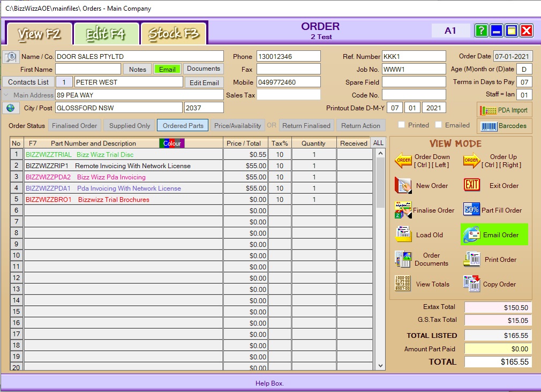Click the Job No. field
Viewport: 541px width, 392px height.
coord(414,69)
